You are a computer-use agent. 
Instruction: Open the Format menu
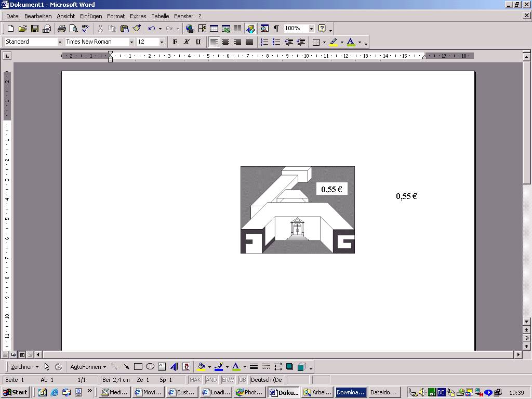coord(116,16)
